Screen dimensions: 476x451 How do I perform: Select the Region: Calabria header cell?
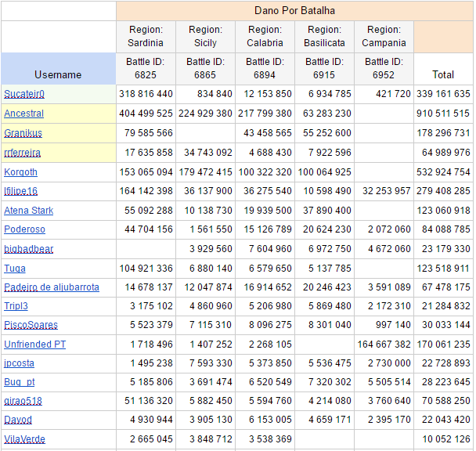click(x=265, y=37)
